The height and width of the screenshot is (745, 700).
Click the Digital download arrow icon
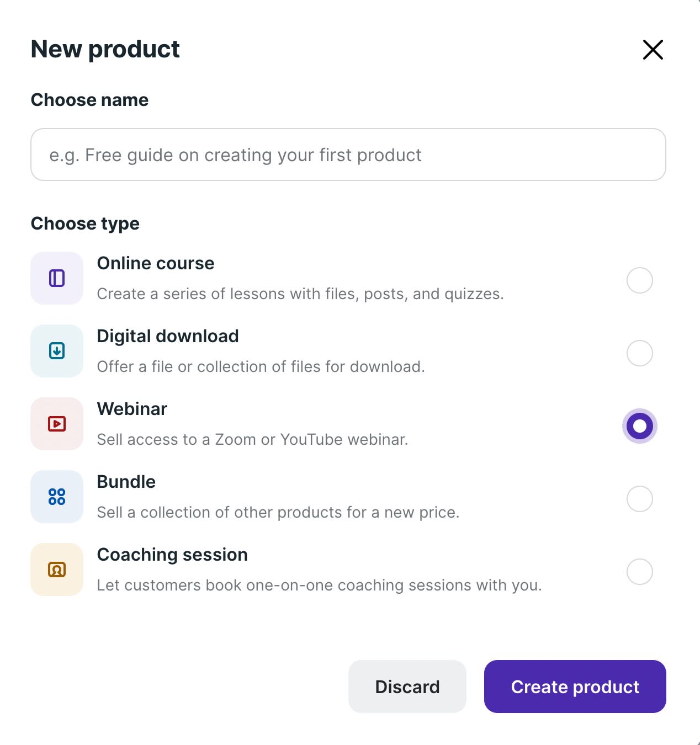[x=57, y=351]
